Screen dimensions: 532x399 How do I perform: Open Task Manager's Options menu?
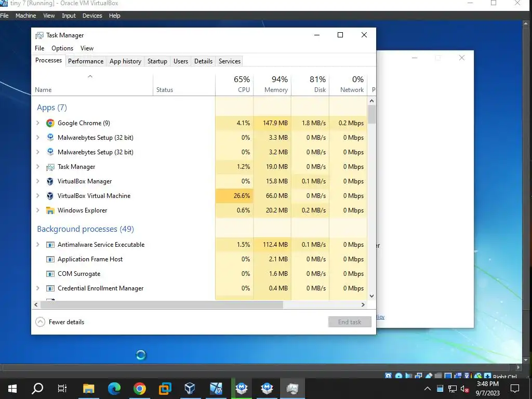click(x=62, y=48)
